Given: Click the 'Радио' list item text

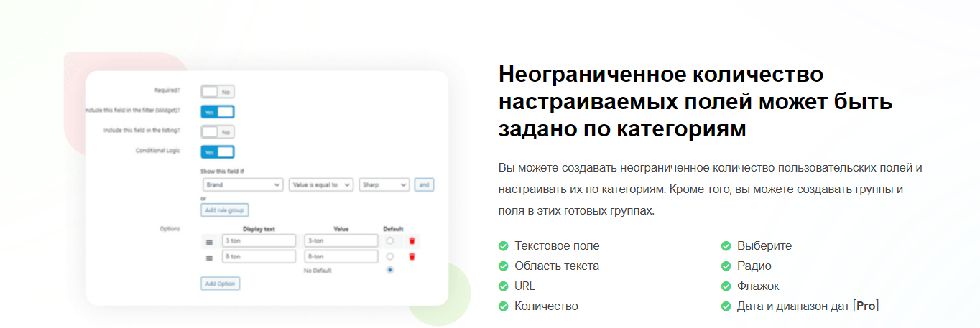Looking at the screenshot, I should [754, 266].
